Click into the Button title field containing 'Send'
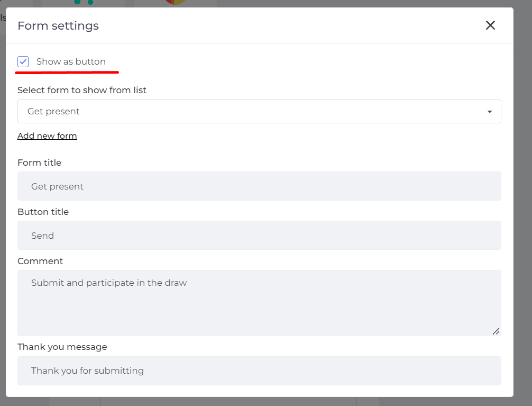The width and height of the screenshot is (532, 406). 259,236
